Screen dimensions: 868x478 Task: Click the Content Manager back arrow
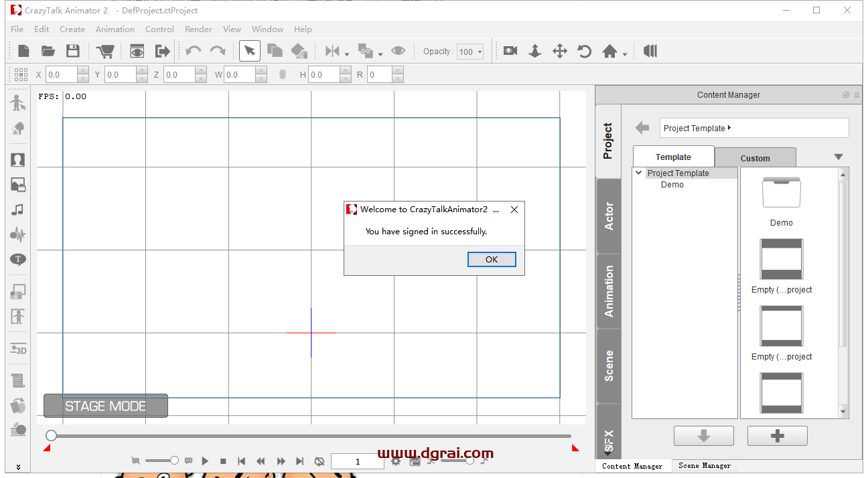point(642,128)
